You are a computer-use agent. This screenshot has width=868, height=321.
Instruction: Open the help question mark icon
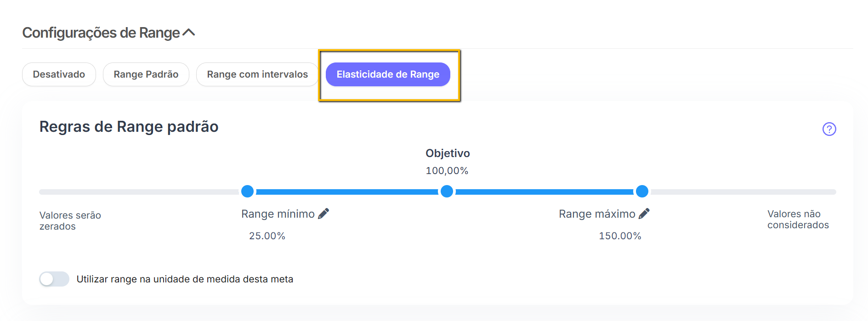829,129
